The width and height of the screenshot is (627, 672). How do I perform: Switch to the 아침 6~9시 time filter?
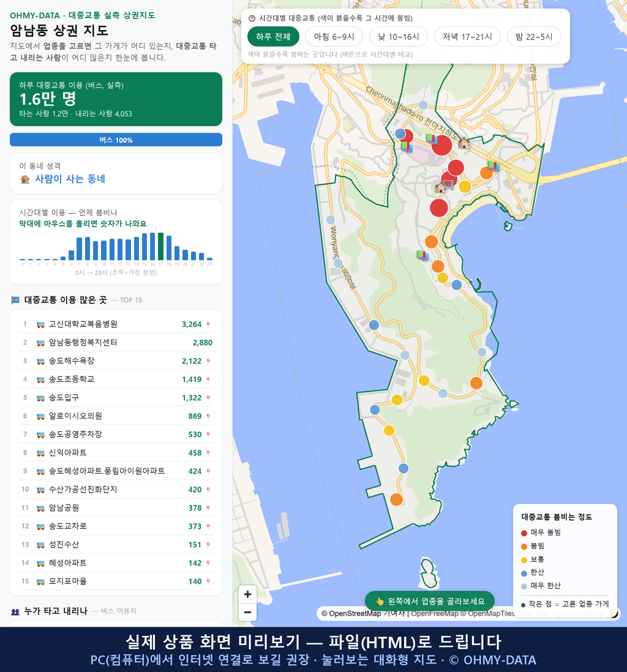pos(334,37)
